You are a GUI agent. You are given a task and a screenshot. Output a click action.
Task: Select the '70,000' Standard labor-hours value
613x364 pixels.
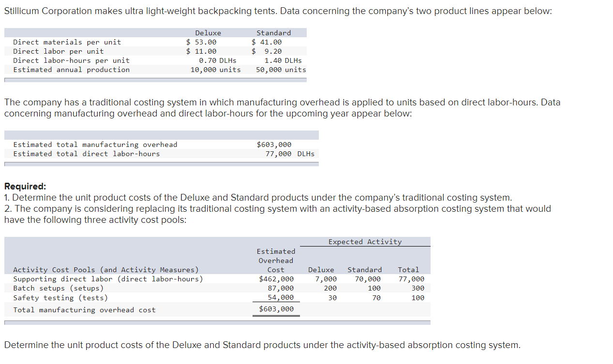pos(368,279)
